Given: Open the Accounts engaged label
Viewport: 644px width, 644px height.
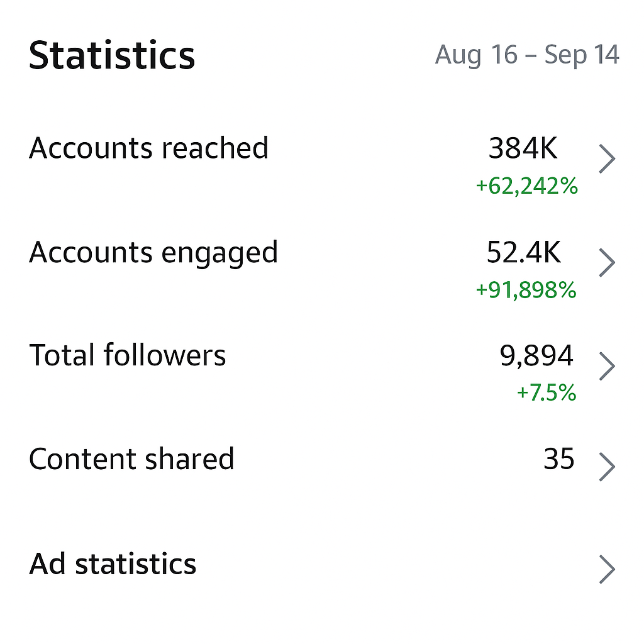Looking at the screenshot, I should [153, 253].
